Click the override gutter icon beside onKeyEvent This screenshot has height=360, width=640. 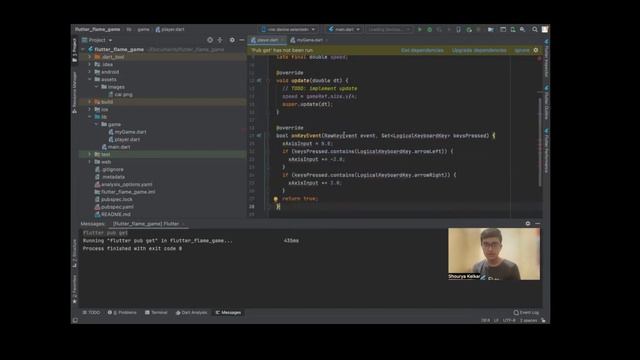259,136
